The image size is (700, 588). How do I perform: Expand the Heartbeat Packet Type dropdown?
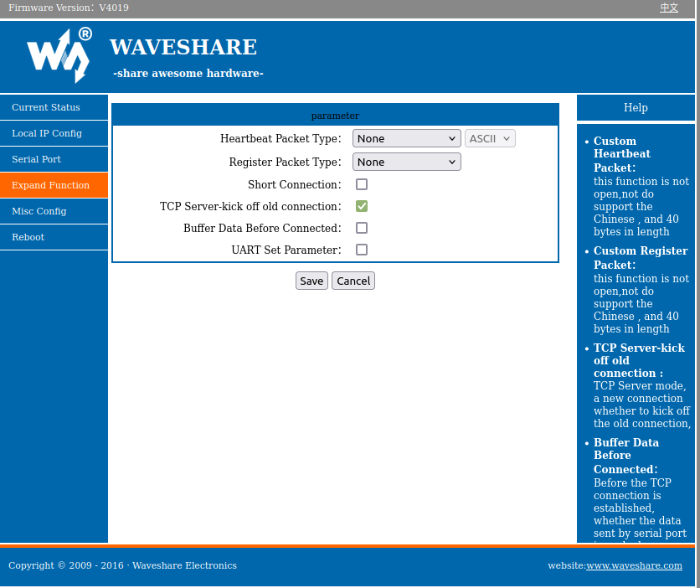click(x=406, y=139)
